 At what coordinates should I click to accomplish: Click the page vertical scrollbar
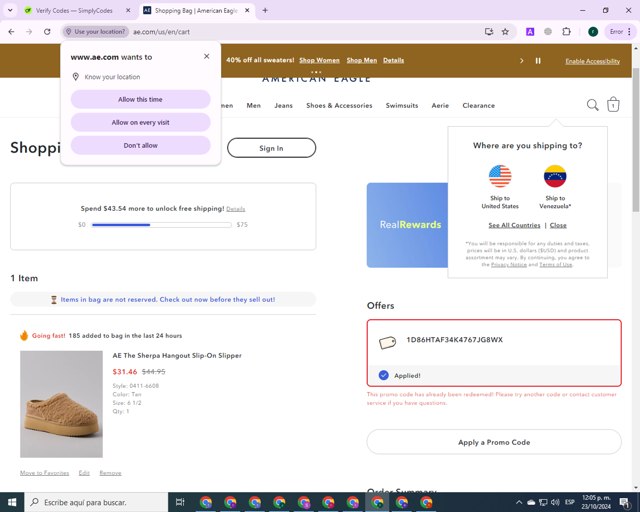point(636,140)
